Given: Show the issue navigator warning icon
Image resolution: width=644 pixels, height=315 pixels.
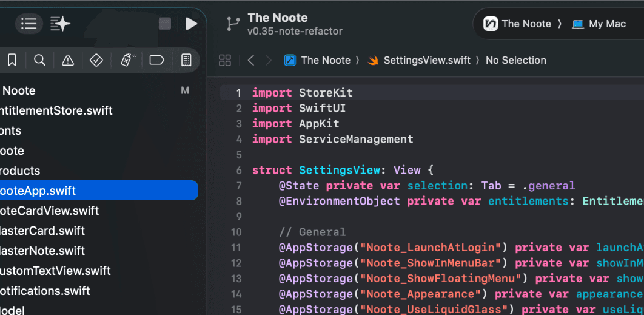Looking at the screenshot, I should click(68, 61).
